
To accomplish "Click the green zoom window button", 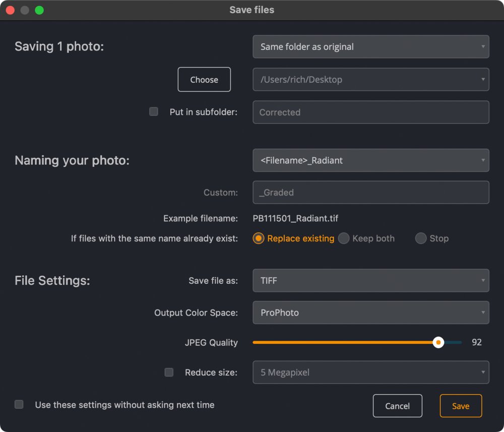I will [39, 10].
